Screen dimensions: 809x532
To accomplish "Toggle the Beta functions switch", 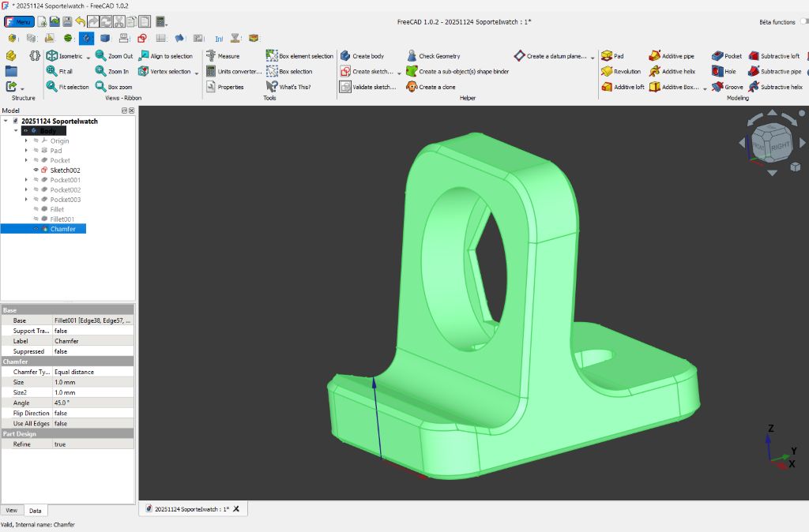I will 804,21.
